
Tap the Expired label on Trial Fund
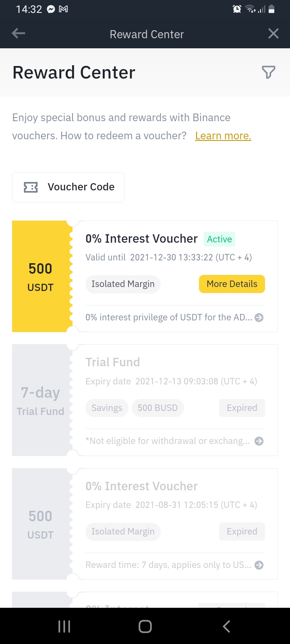(x=242, y=408)
